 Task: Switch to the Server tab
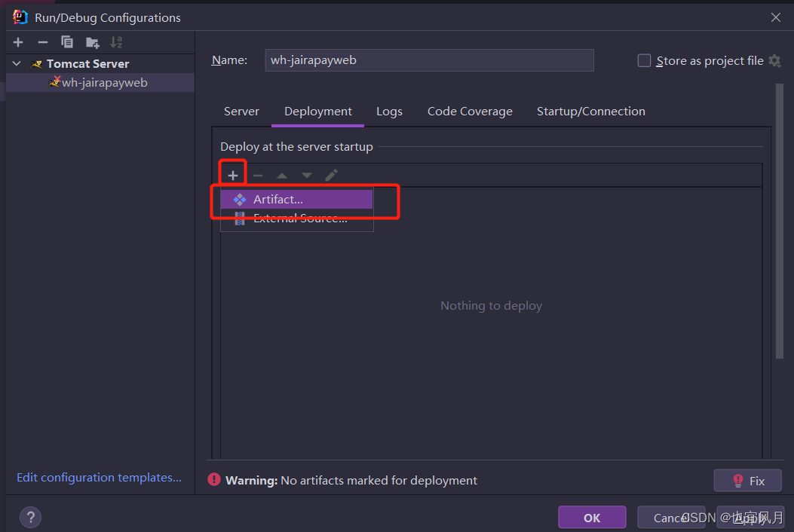coord(241,112)
